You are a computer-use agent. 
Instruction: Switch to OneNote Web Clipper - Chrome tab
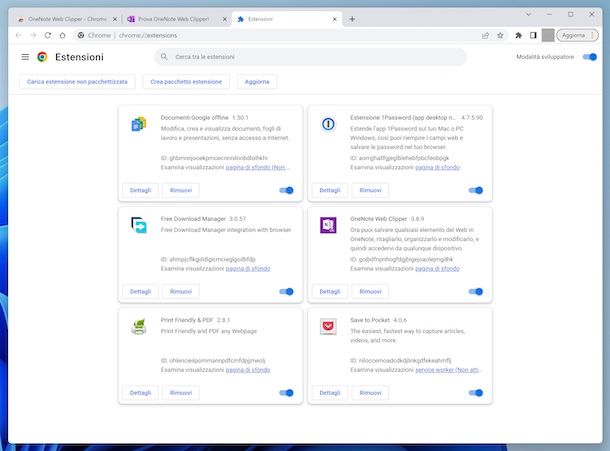pos(66,19)
